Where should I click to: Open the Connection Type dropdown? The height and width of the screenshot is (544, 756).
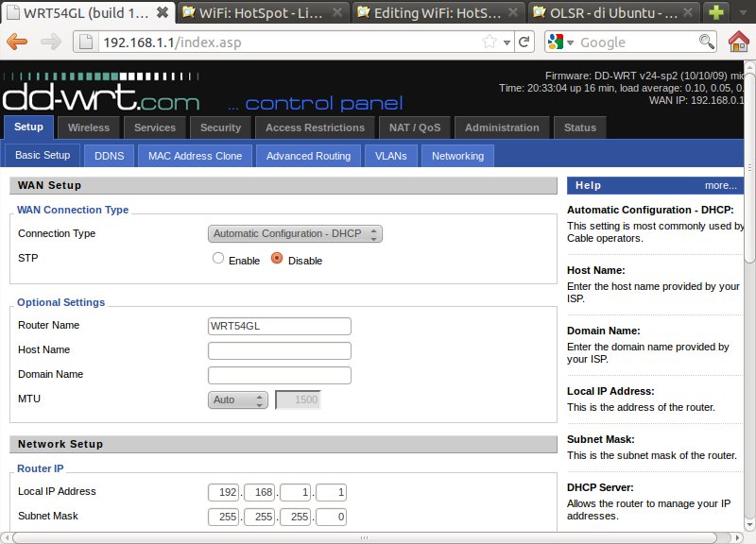[x=295, y=233]
